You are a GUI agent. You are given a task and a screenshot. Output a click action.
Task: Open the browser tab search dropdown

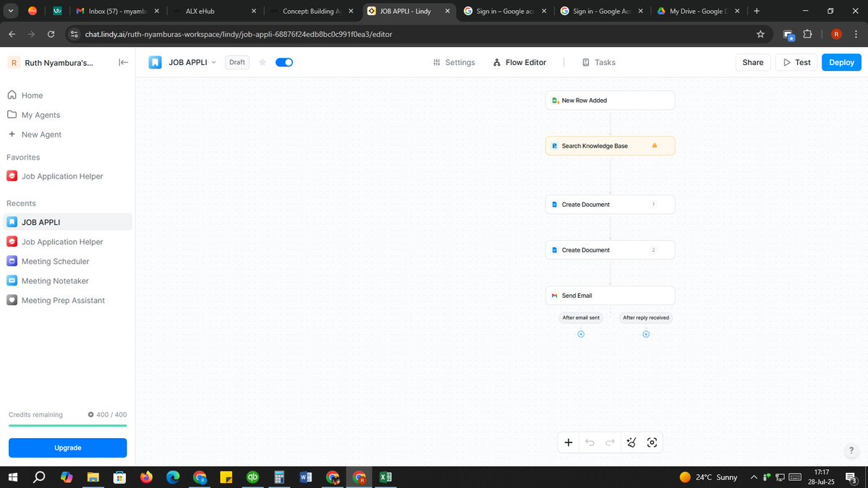(11, 11)
